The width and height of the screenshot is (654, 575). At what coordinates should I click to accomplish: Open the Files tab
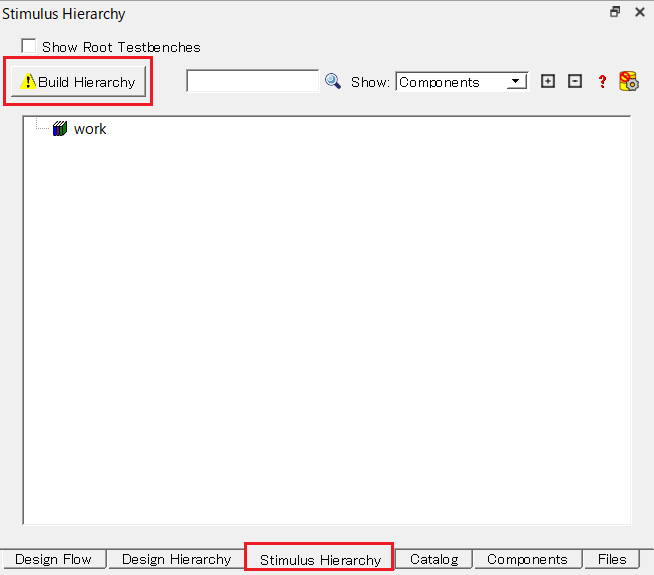(x=612, y=559)
